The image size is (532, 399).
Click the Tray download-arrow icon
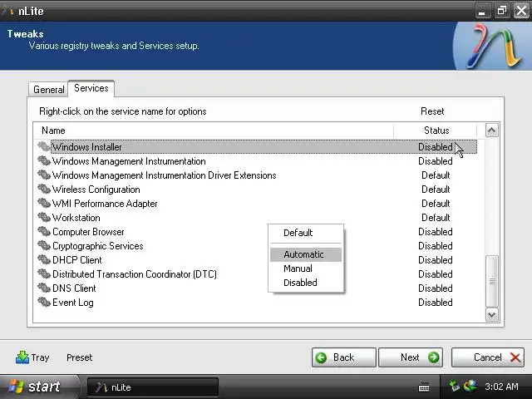coord(22,357)
